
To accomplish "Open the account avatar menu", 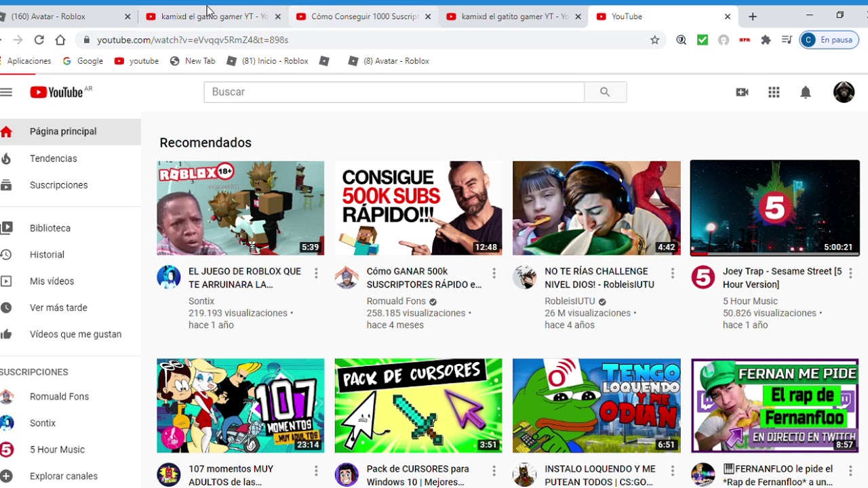I will point(844,92).
